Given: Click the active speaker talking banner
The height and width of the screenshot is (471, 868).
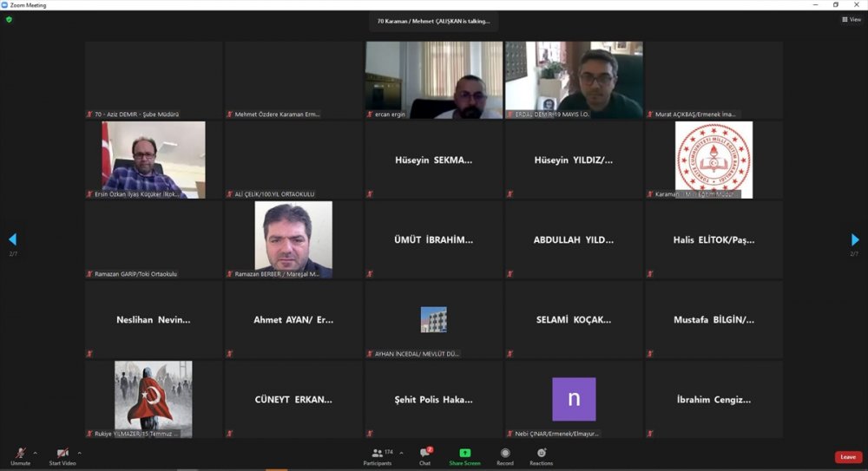Looking at the screenshot, I should [433, 21].
